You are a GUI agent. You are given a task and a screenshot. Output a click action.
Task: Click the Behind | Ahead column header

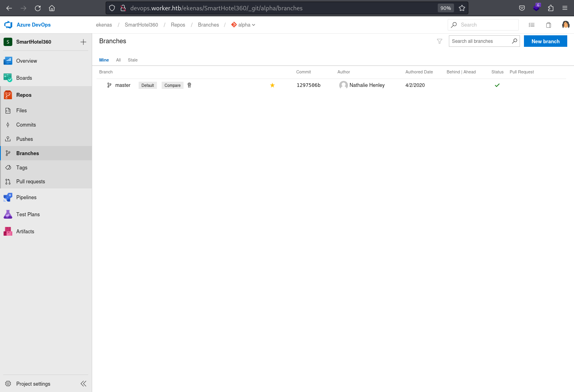point(461,72)
